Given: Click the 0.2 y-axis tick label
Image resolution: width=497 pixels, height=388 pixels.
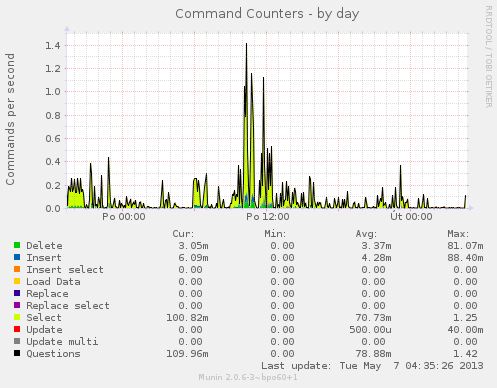Looking at the screenshot, I should pyautogui.click(x=53, y=185).
